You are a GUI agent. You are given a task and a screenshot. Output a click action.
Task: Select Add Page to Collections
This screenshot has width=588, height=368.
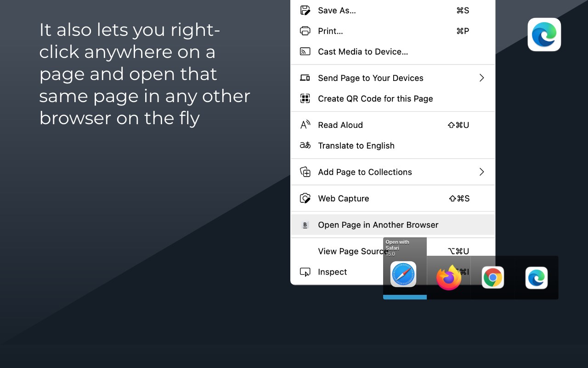pos(393,172)
